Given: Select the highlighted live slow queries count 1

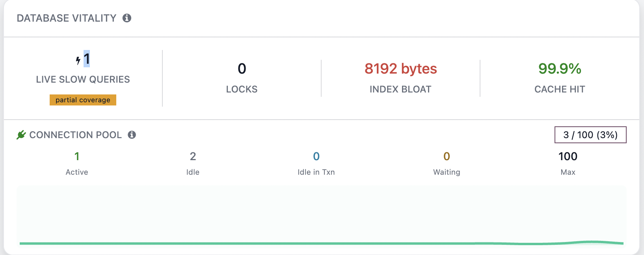Looking at the screenshot, I should click(x=87, y=59).
